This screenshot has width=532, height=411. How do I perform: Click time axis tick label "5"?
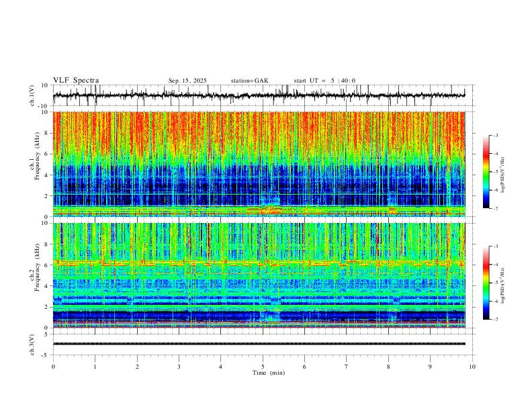click(263, 367)
